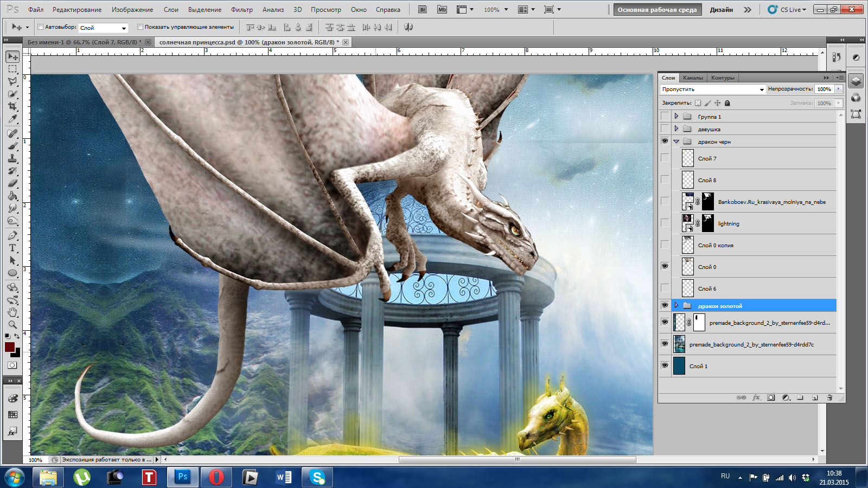Lock transparent pixels in Закрепить row

click(698, 102)
